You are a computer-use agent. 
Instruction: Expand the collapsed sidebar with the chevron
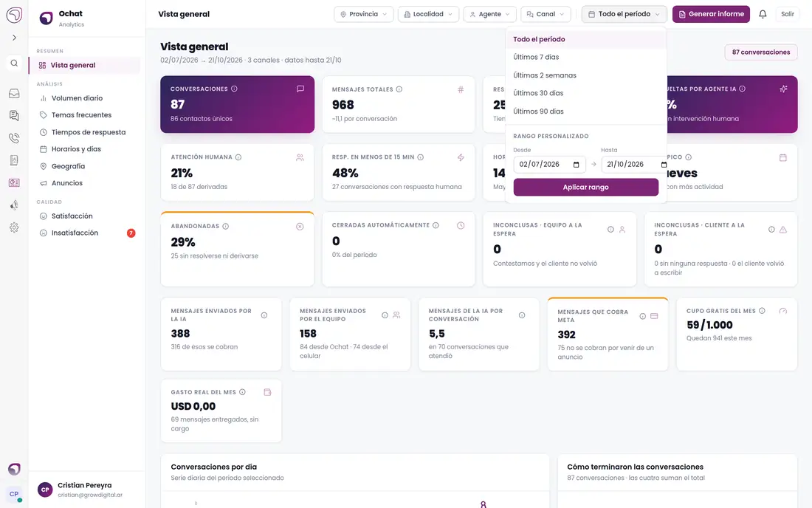coord(14,38)
